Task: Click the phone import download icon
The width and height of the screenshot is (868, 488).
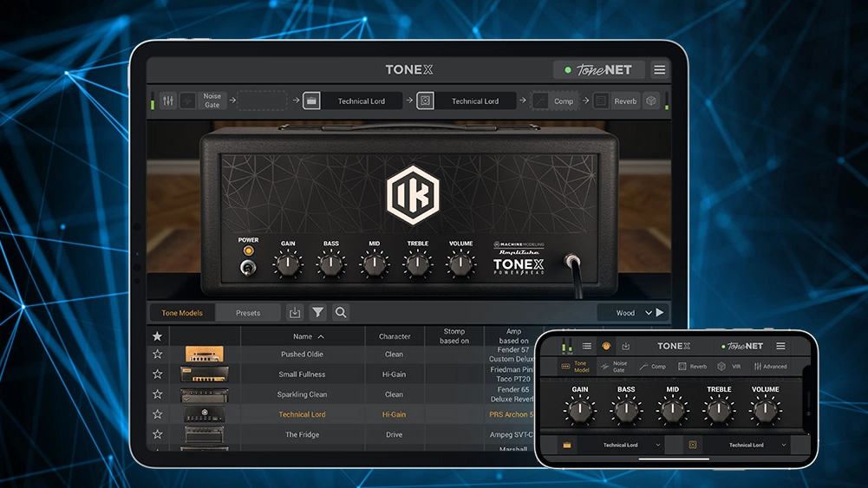Action: click(625, 346)
